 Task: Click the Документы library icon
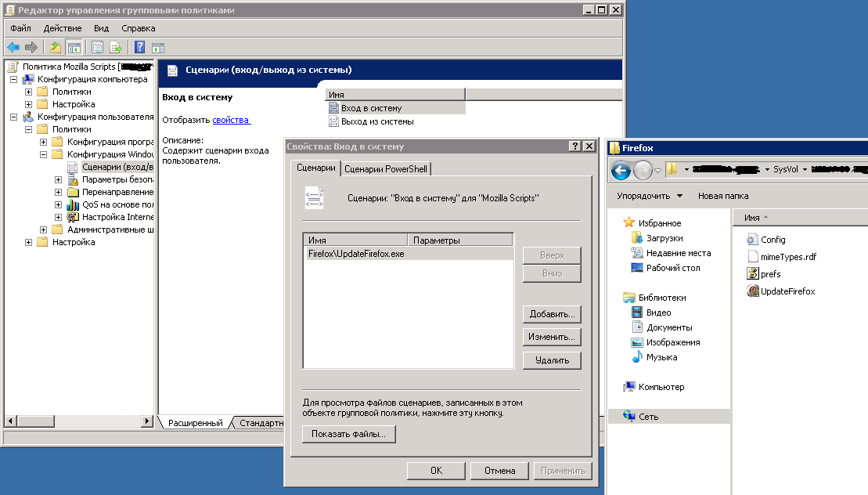point(636,327)
